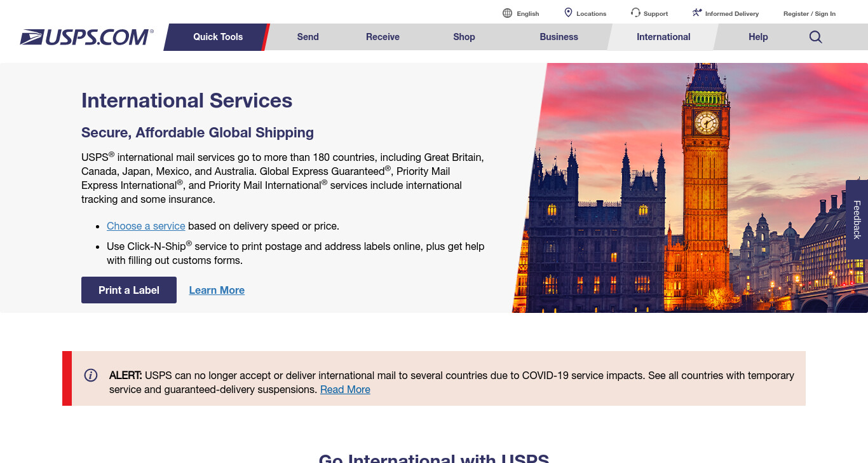
Task: Click the Print a Label button
Action: [129, 290]
